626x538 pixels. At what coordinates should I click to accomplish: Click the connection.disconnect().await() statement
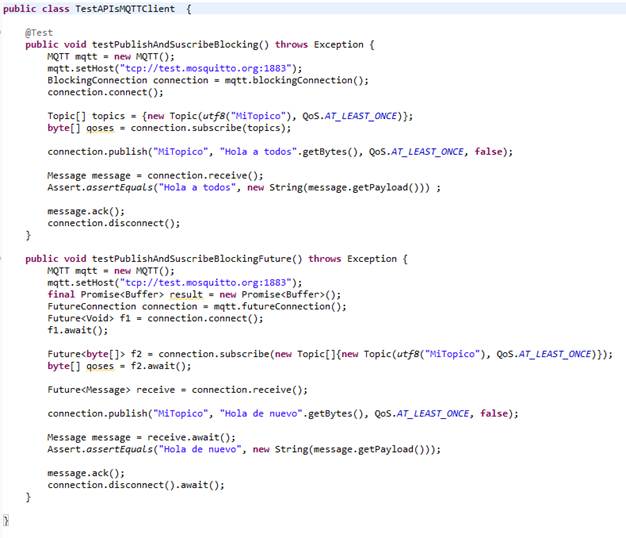click(135, 484)
